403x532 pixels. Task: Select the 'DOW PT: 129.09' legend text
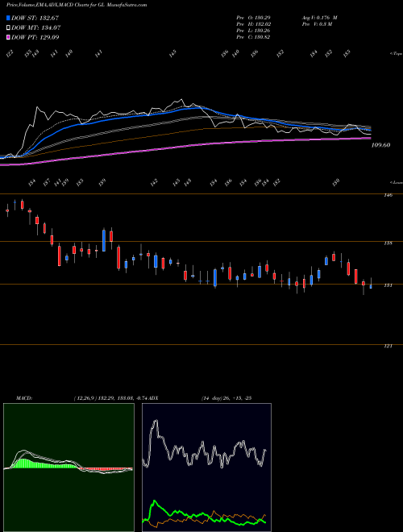click(35, 37)
